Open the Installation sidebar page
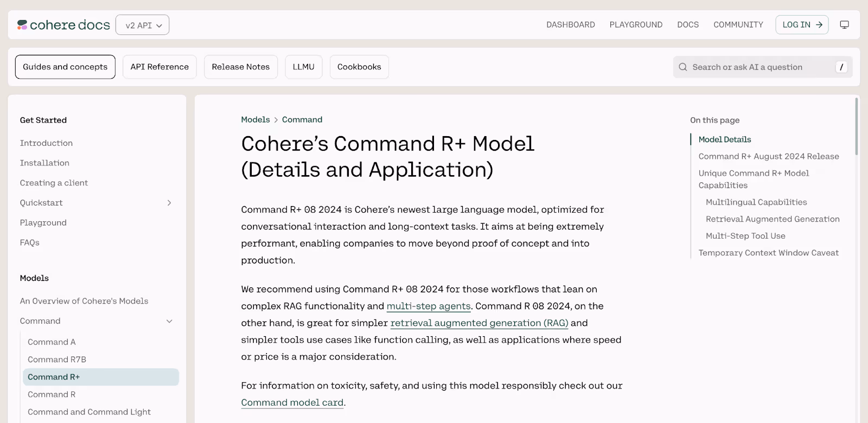This screenshot has height=423, width=868. 44,163
